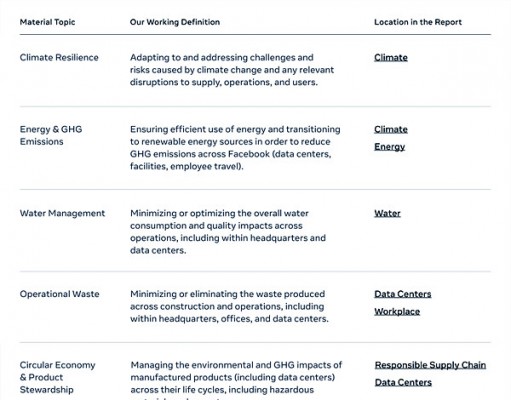Screen dimensions: 511x400
Task: Click the Location in the Report header
Action: click(418, 22)
